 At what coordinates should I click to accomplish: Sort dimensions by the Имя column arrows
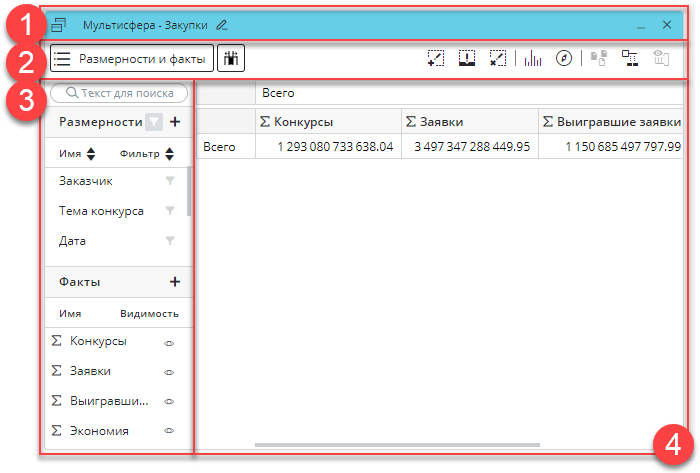[91, 154]
